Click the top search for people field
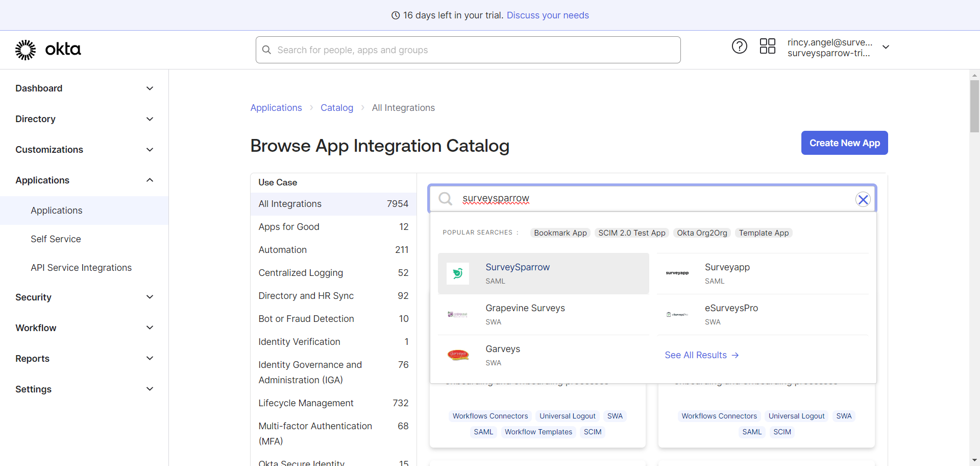This screenshot has height=466, width=980. (468, 50)
